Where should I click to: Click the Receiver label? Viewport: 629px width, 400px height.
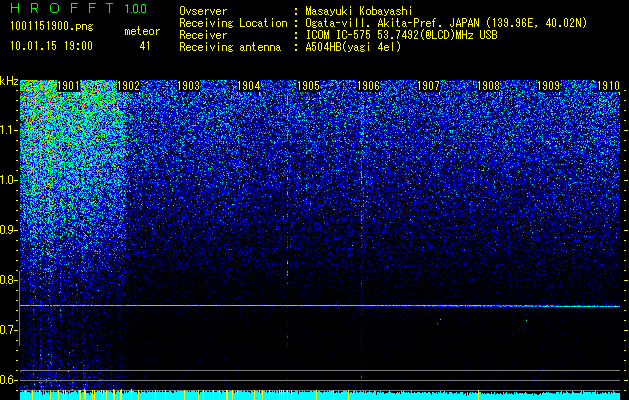203,35
